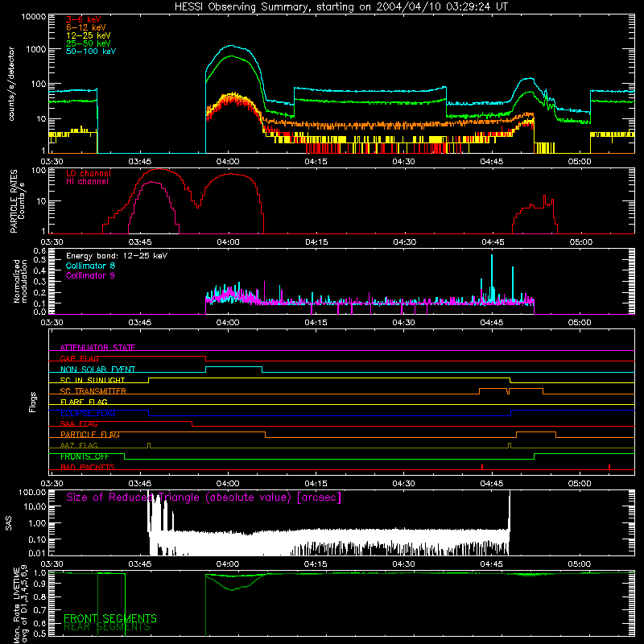Image resolution: width=644 pixels, height=644 pixels.
Task: Click the LO channel first peak near 03:48
Action: coord(159,169)
